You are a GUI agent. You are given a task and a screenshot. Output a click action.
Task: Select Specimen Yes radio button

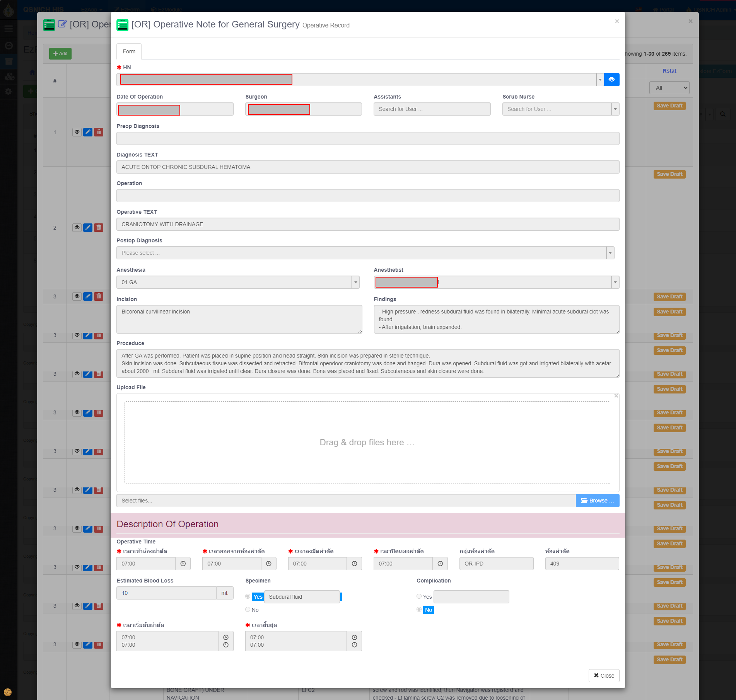click(x=248, y=596)
